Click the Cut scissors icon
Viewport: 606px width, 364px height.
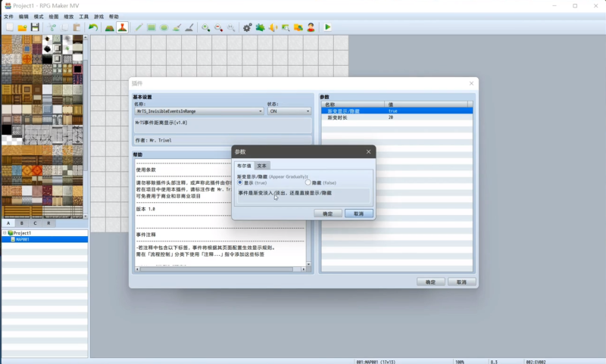point(52,27)
